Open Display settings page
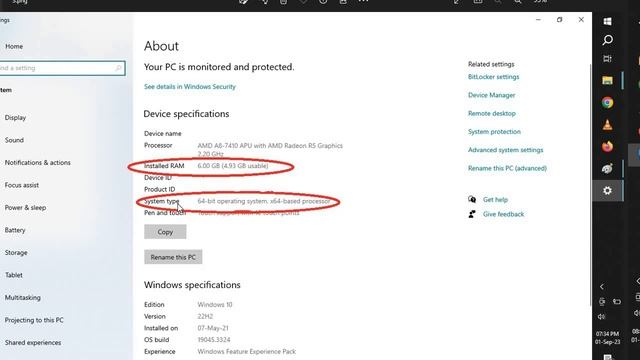 point(15,118)
